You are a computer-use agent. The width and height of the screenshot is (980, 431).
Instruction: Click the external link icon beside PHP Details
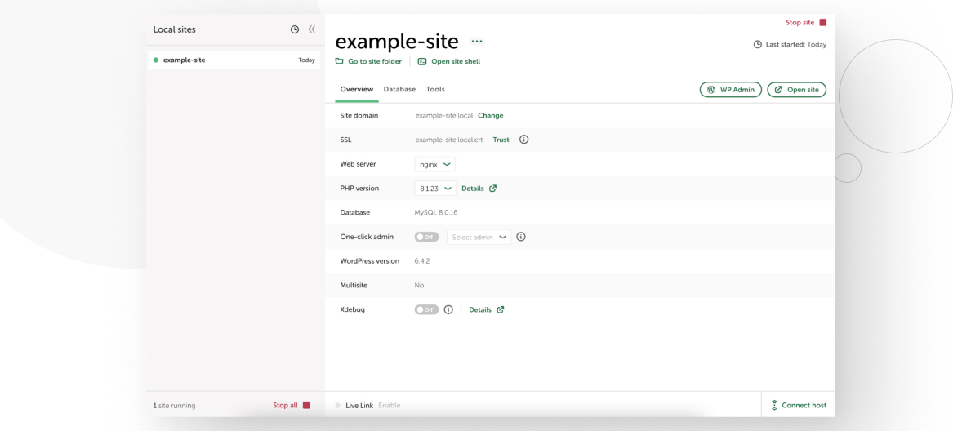(492, 188)
